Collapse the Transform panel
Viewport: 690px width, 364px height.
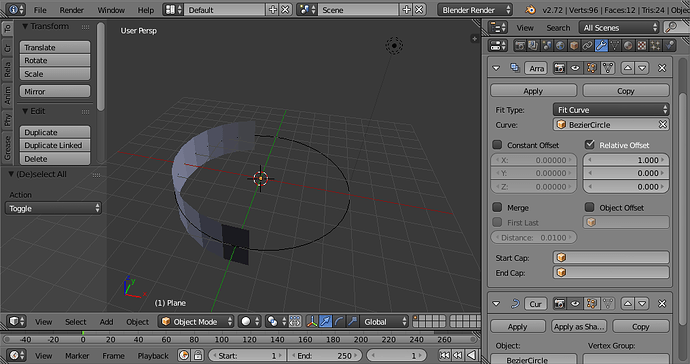click(x=26, y=26)
